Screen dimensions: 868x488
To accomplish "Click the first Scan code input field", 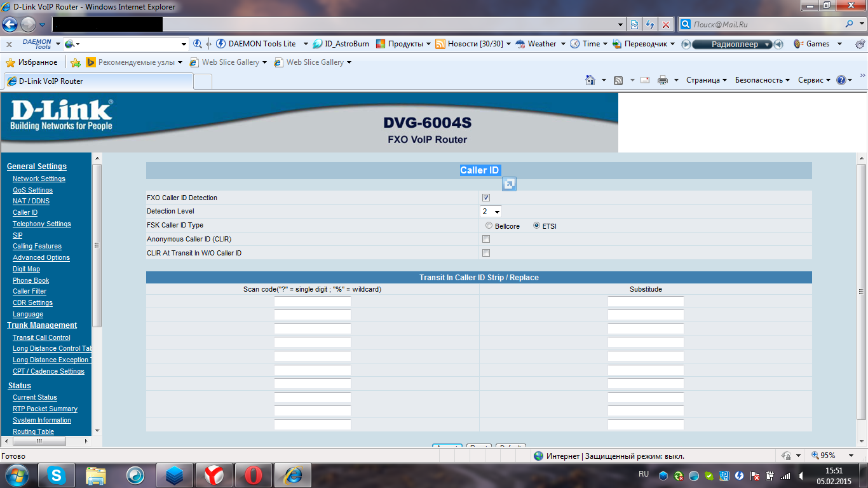I will coord(312,301).
